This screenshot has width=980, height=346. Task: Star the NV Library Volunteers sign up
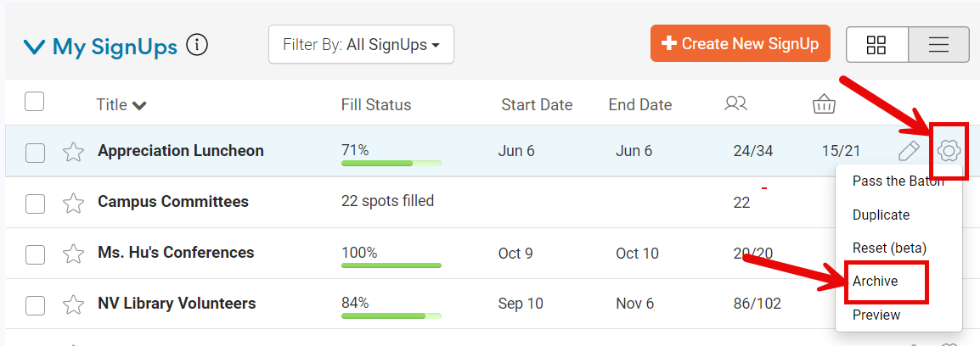click(74, 304)
